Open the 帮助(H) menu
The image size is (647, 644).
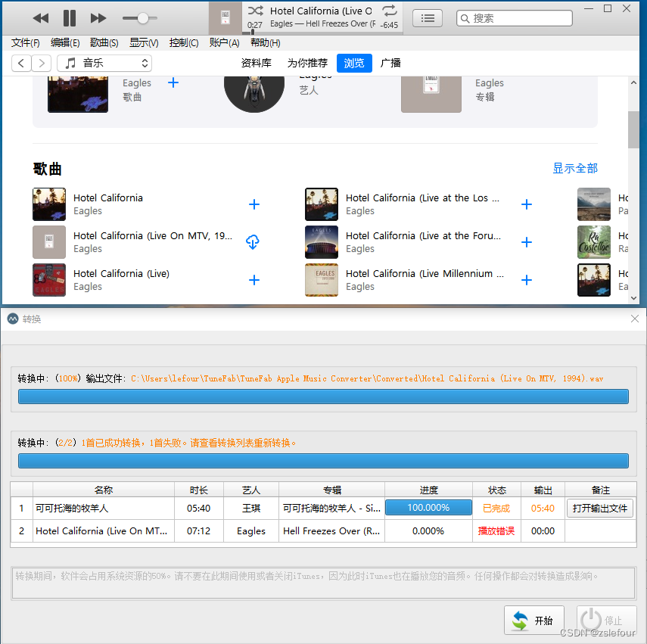pos(265,43)
